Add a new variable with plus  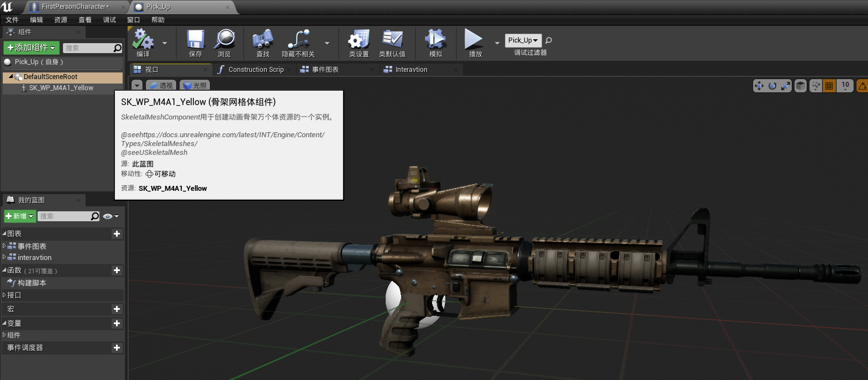point(117,324)
